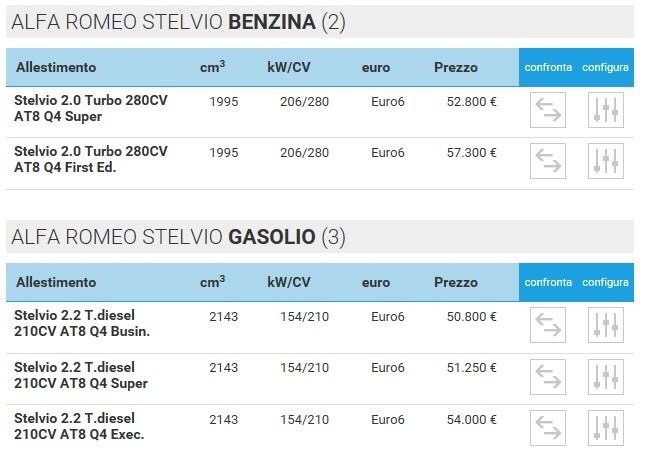Click the confronta header in Gasolio table
Image resolution: width=647 pixels, height=455 pixels.
(548, 283)
